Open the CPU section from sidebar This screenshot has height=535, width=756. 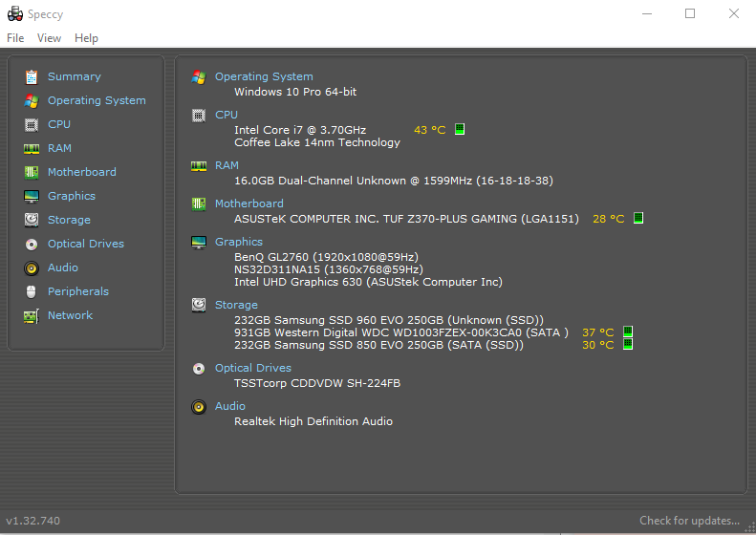(x=59, y=124)
